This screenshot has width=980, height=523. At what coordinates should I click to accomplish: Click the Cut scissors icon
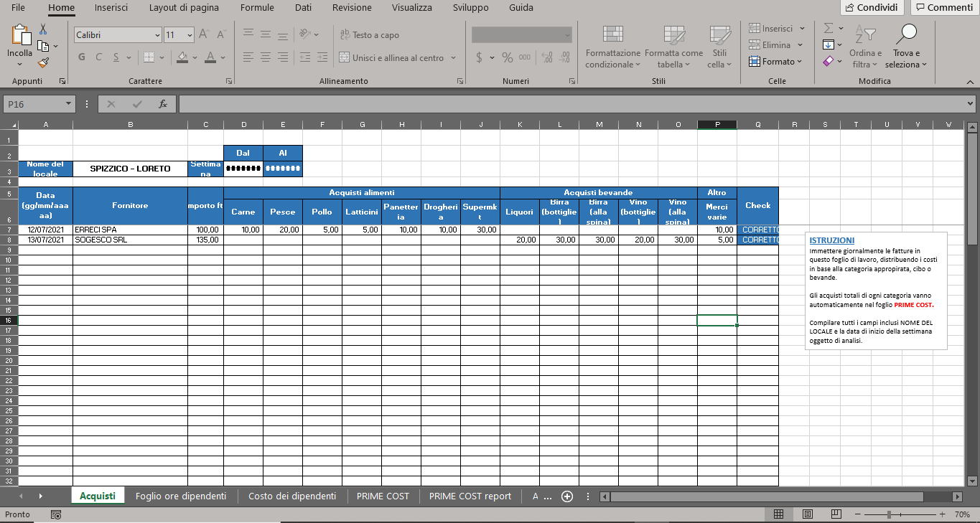point(43,29)
